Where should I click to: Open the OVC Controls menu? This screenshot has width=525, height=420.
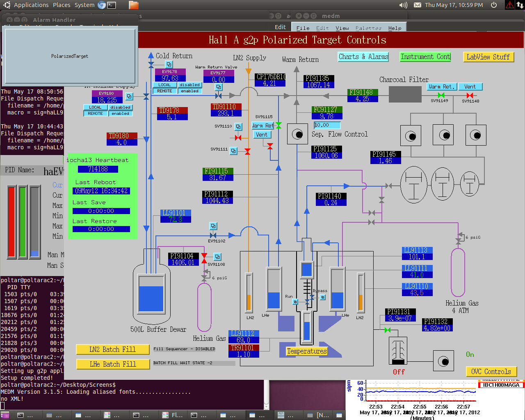(x=491, y=372)
